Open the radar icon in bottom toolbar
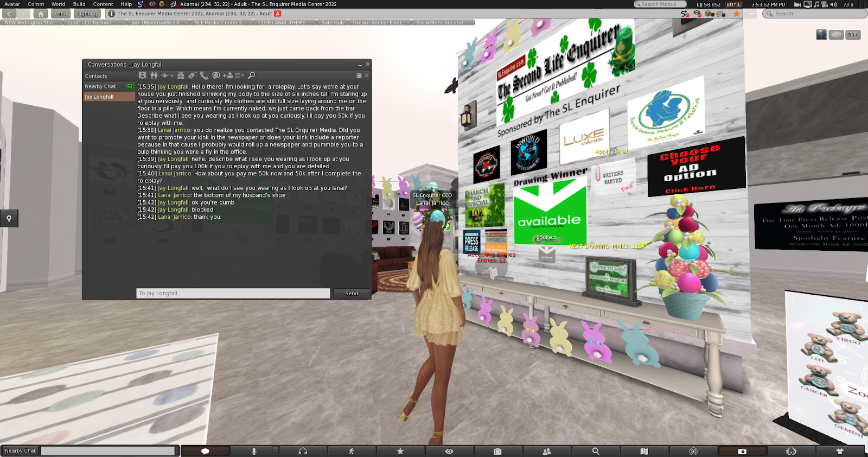 (693, 451)
